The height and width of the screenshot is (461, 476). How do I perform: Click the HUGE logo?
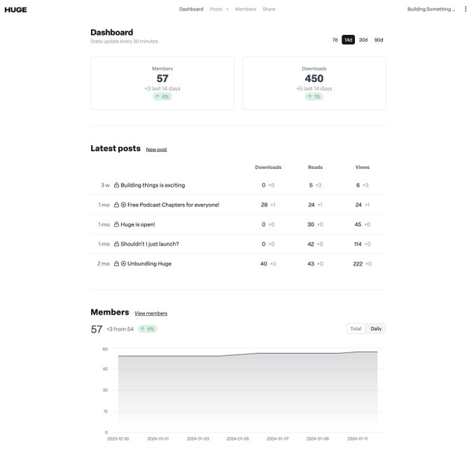coord(15,10)
